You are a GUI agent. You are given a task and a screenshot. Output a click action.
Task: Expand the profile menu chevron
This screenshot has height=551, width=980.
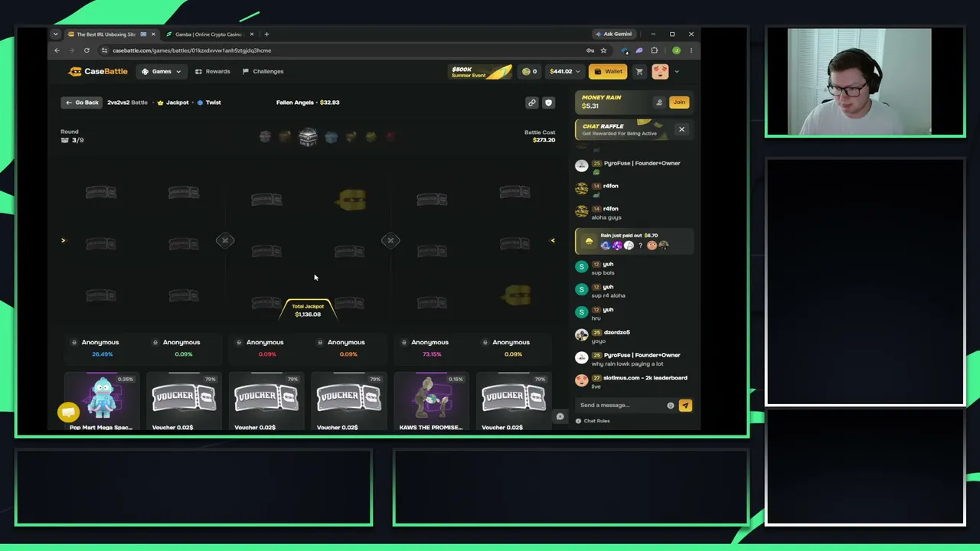677,71
